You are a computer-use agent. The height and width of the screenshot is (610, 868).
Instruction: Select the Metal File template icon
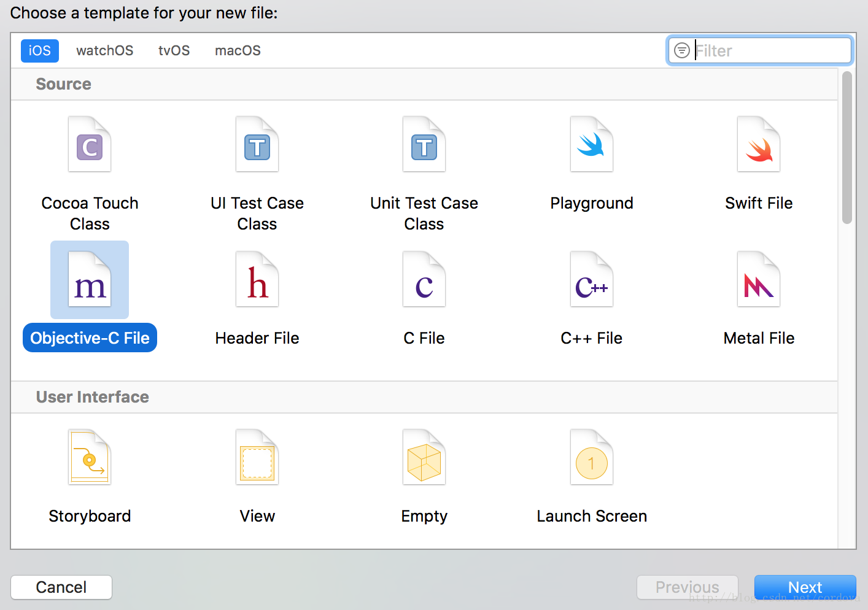tap(759, 280)
